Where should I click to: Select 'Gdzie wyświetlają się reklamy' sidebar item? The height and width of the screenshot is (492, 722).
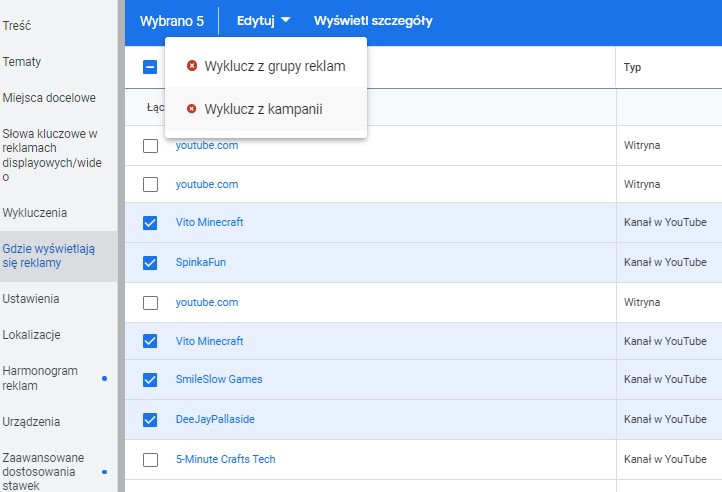point(58,256)
